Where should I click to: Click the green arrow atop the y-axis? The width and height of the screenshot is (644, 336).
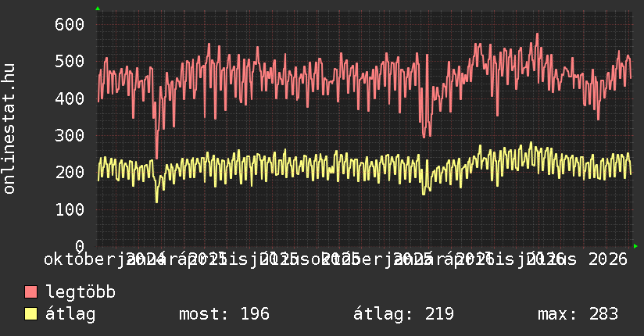coord(98,9)
